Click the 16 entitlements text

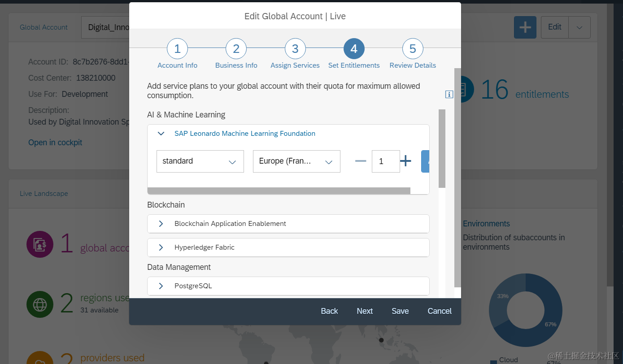pos(525,90)
